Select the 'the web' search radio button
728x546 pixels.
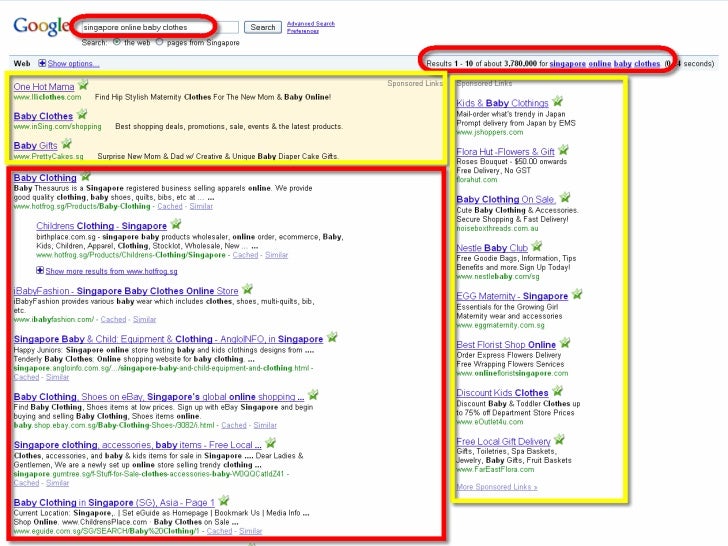coord(117,42)
